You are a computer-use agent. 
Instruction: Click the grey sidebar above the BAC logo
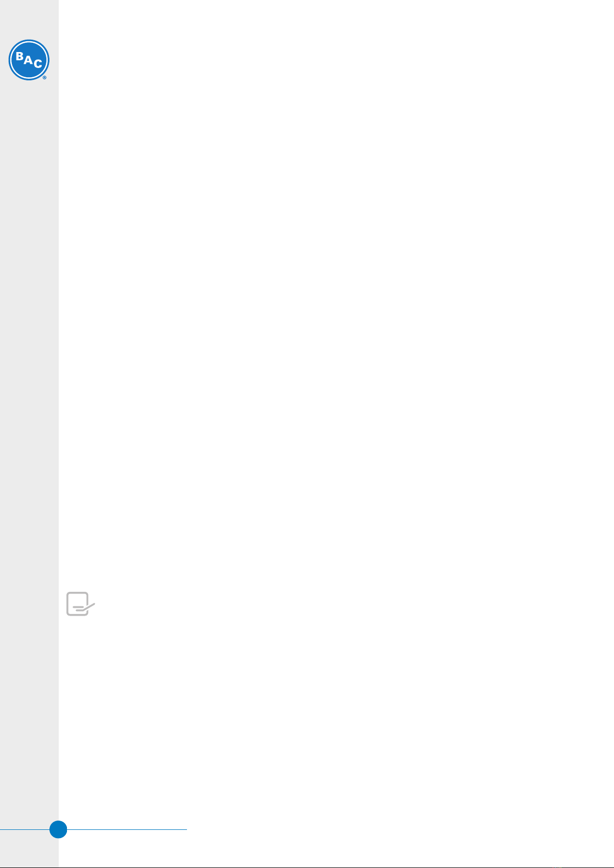(x=29, y=19)
